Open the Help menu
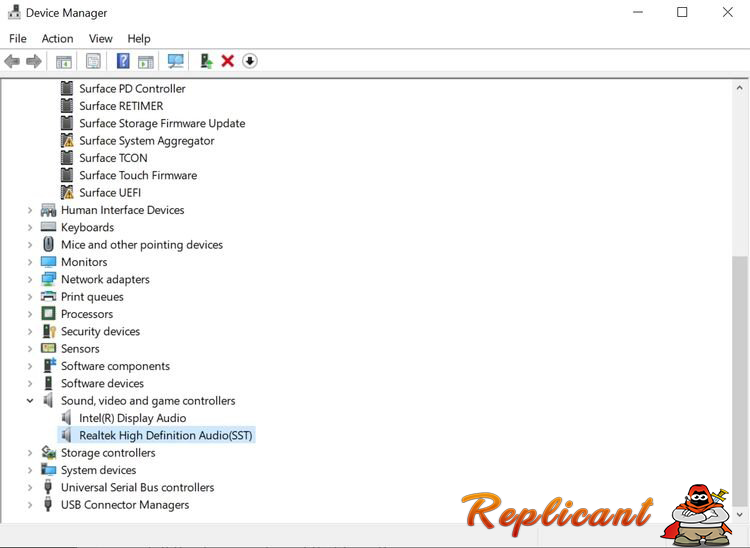This screenshot has width=750, height=548. (x=139, y=38)
